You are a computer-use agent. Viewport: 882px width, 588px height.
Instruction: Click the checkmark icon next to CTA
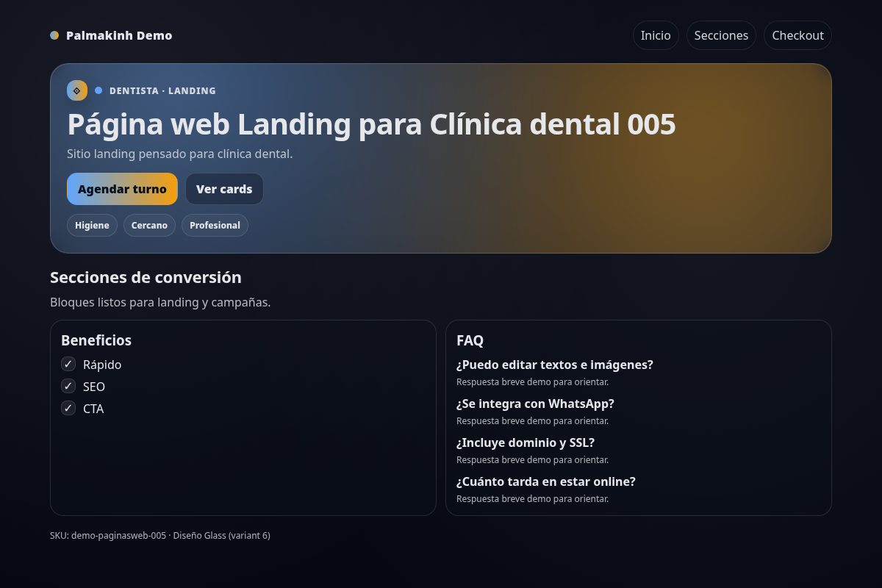(x=68, y=408)
